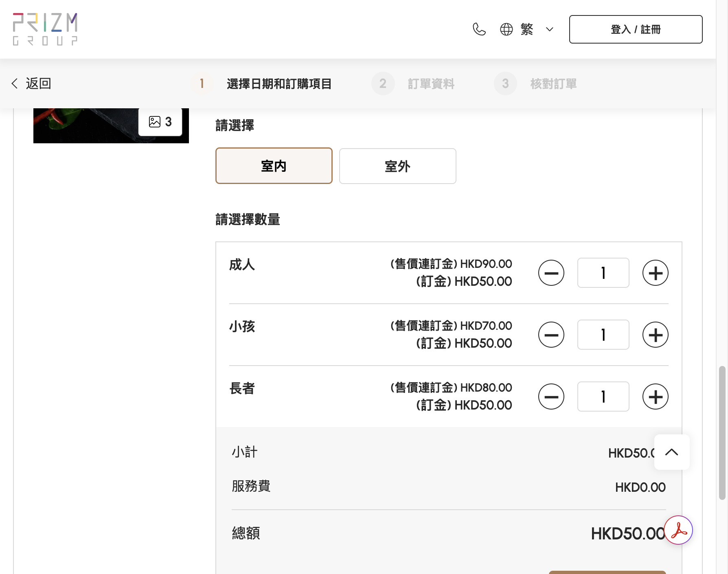Click the PRIZM Group logo

[45, 29]
